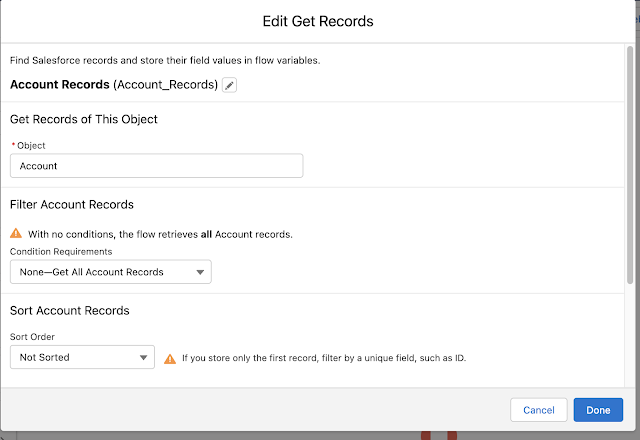640x440 pixels.
Task: Click the 'With no conditions' warning message
Action: (x=160, y=233)
